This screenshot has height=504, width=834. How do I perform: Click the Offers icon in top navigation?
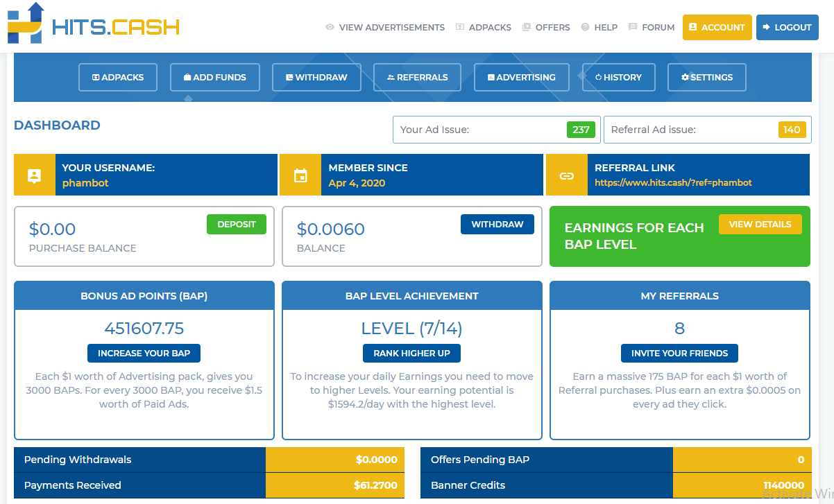(527, 28)
